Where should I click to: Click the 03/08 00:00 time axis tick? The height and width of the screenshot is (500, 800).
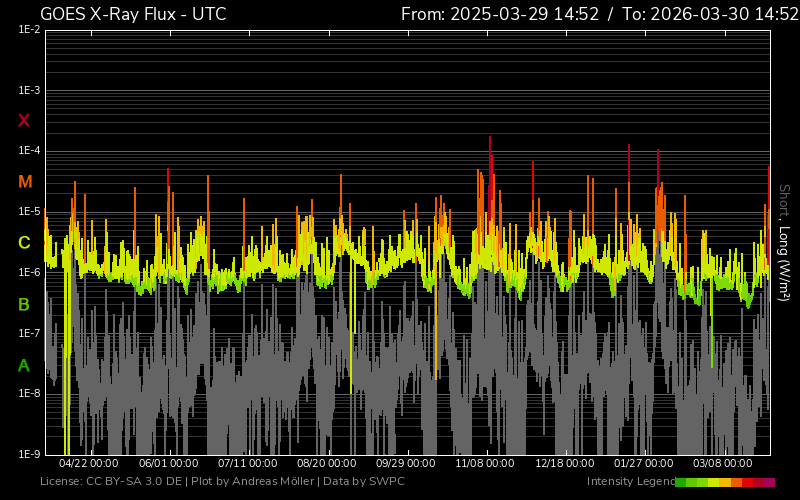pyautogui.click(x=722, y=464)
